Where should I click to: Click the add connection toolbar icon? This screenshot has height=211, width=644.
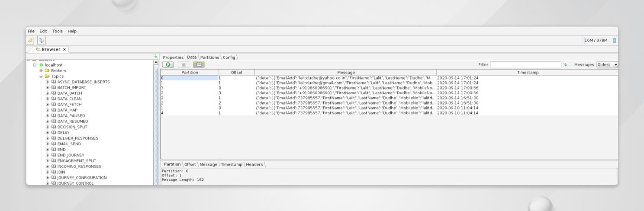30,40
